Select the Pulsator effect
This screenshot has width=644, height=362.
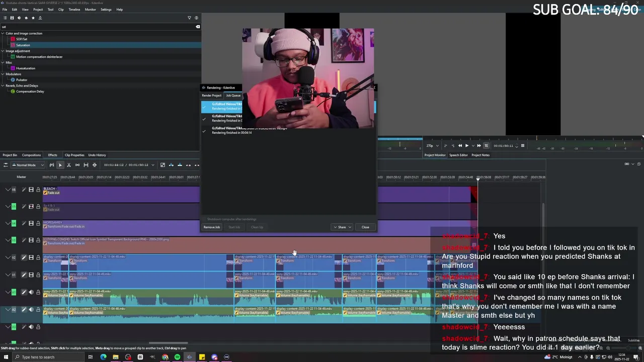pos(21,80)
